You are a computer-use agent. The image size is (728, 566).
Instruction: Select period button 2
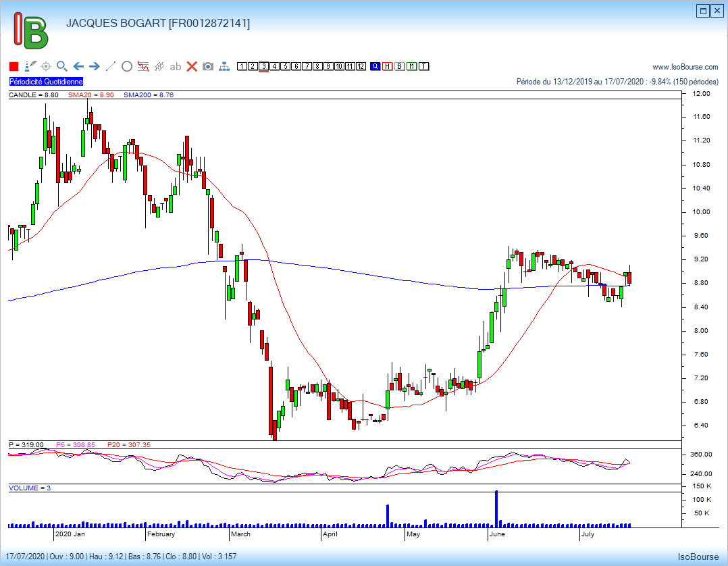tap(253, 66)
